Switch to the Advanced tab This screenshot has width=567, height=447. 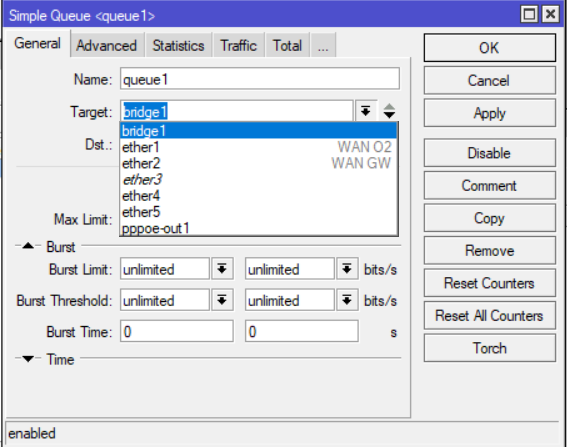107,46
